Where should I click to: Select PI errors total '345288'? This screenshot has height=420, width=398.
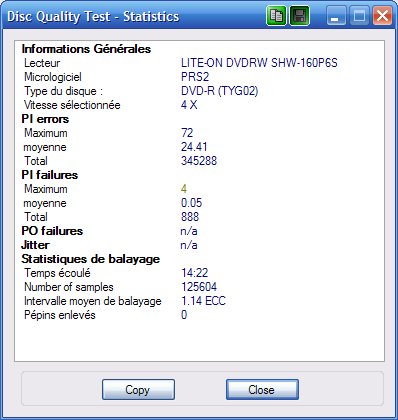click(x=199, y=161)
